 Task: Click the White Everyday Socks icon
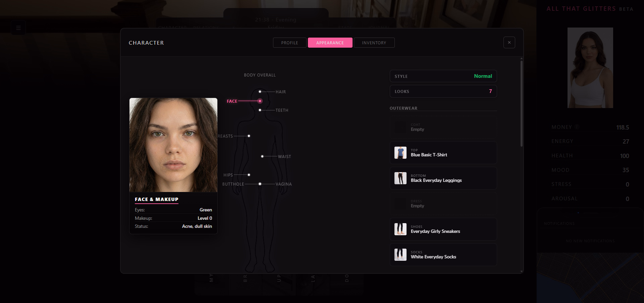(x=400, y=255)
